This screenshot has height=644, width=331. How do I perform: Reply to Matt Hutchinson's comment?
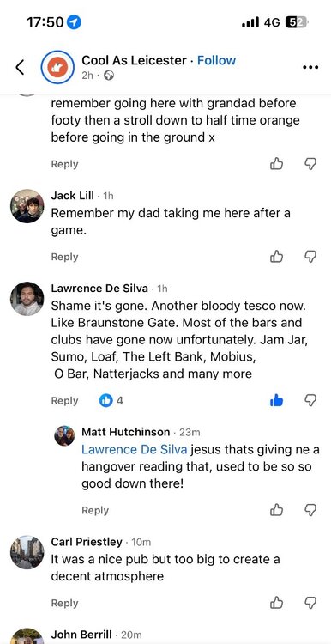pyautogui.click(x=95, y=510)
